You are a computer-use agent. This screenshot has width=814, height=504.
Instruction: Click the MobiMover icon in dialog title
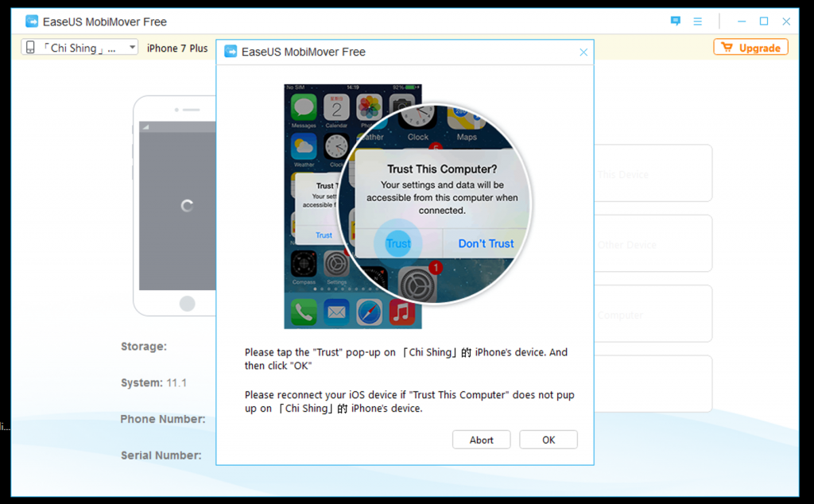(x=231, y=52)
